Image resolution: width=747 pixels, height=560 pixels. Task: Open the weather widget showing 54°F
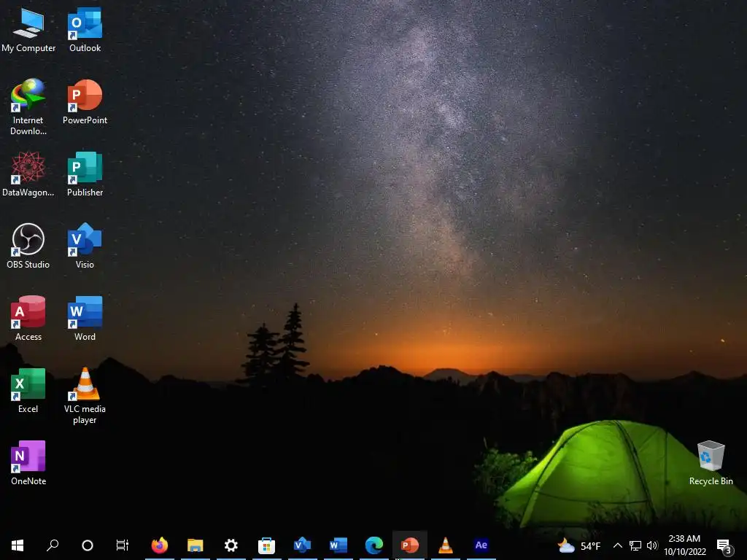(x=579, y=545)
